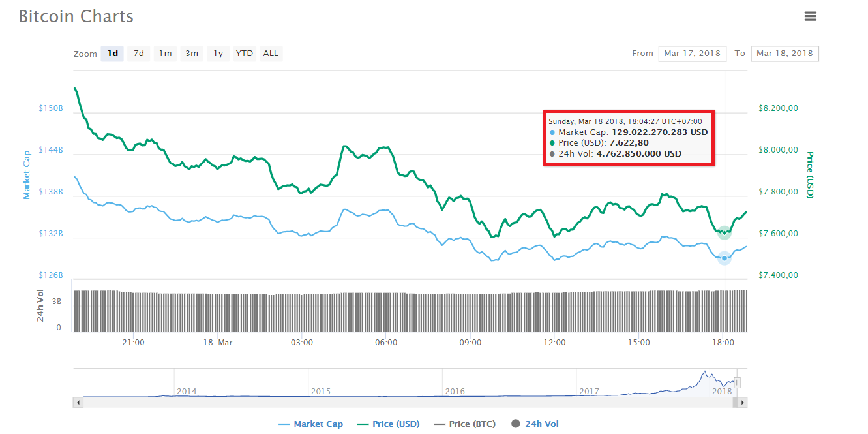
Task: Click the To date field
Action: coord(785,54)
